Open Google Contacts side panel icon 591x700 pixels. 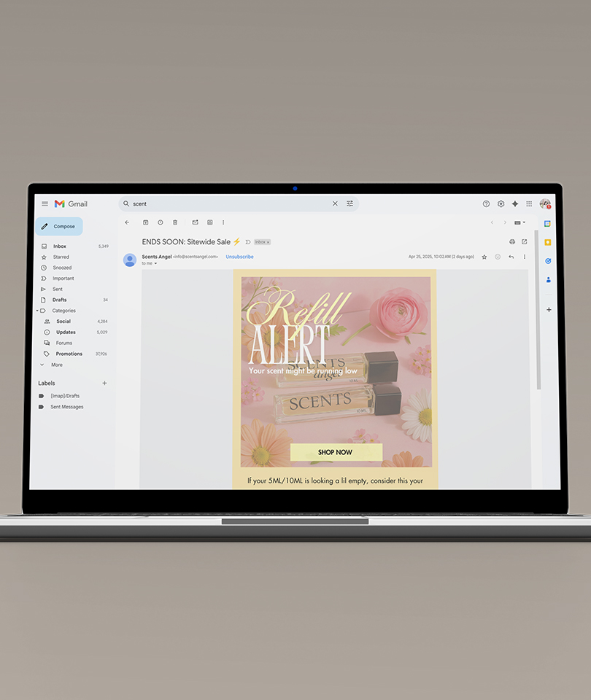548,280
